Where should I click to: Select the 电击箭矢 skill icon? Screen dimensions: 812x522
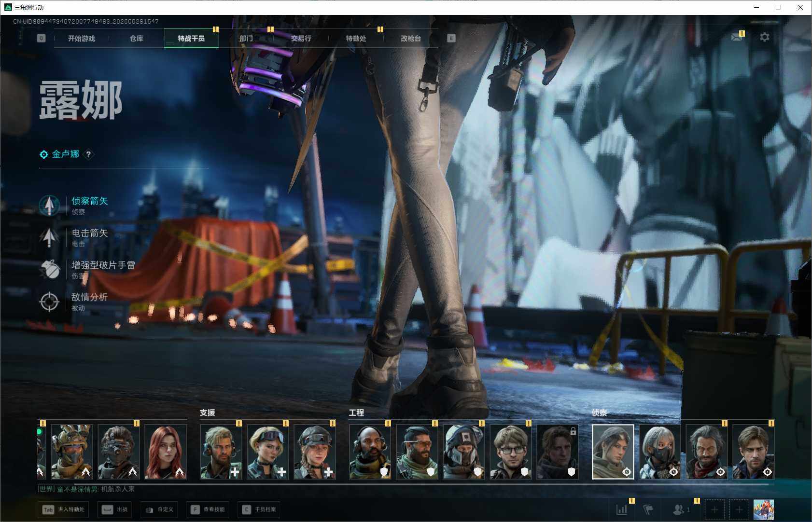point(49,237)
